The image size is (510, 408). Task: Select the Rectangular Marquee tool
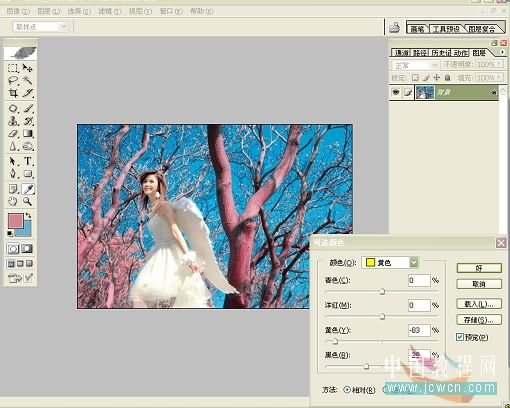click(13, 68)
